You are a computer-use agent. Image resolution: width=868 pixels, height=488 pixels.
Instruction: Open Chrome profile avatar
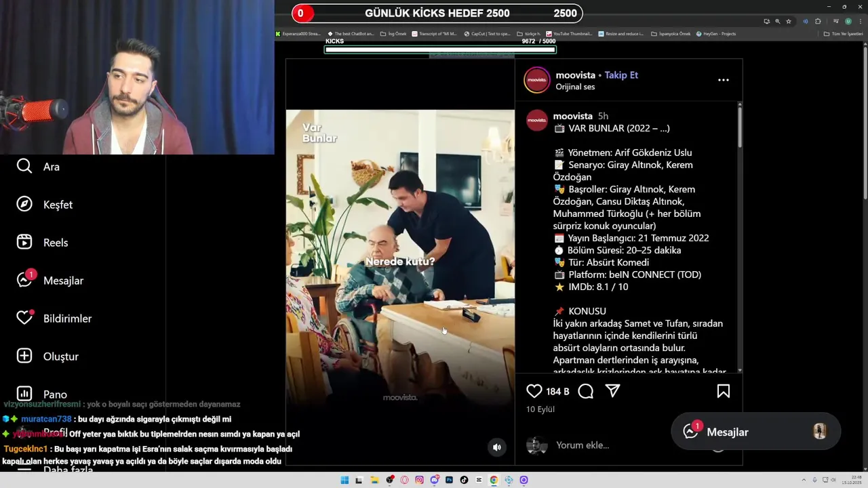(x=848, y=21)
